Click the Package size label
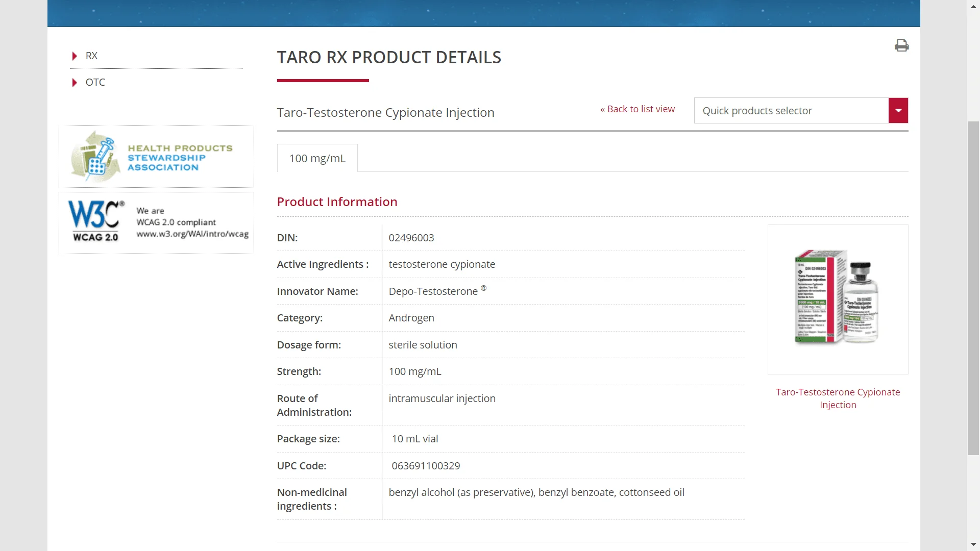 [308, 439]
